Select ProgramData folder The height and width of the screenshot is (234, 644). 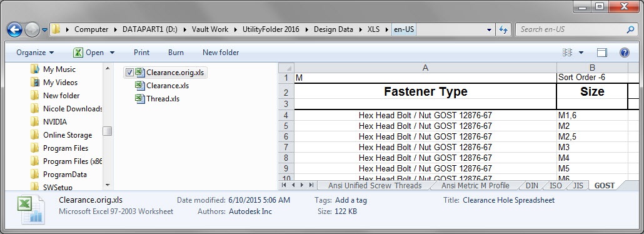point(65,175)
